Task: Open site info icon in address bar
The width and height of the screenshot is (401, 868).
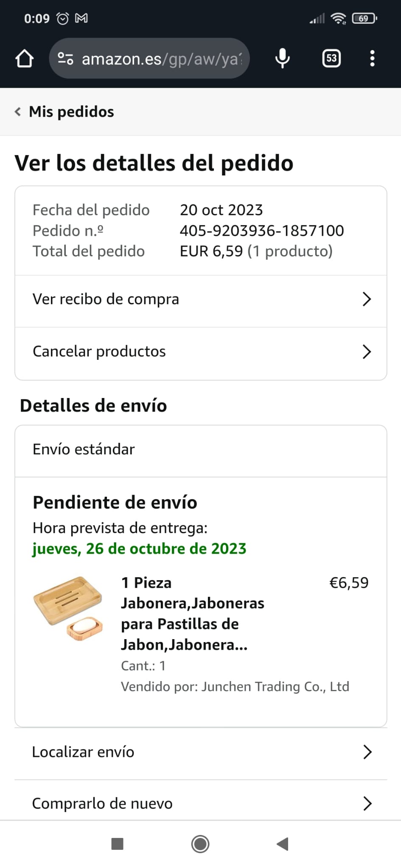Action: click(x=65, y=58)
